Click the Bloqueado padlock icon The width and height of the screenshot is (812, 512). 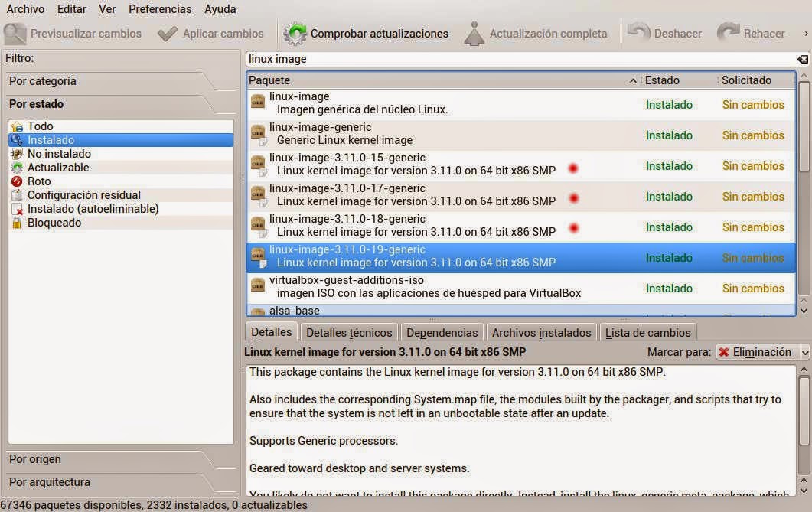click(x=17, y=223)
